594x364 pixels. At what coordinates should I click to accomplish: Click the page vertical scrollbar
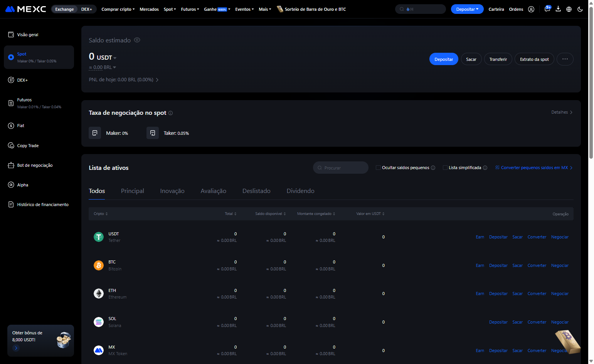click(x=591, y=83)
